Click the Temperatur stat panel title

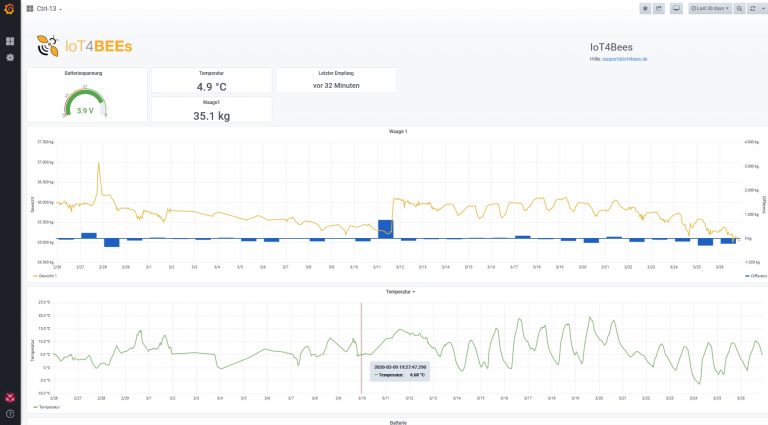click(211, 73)
